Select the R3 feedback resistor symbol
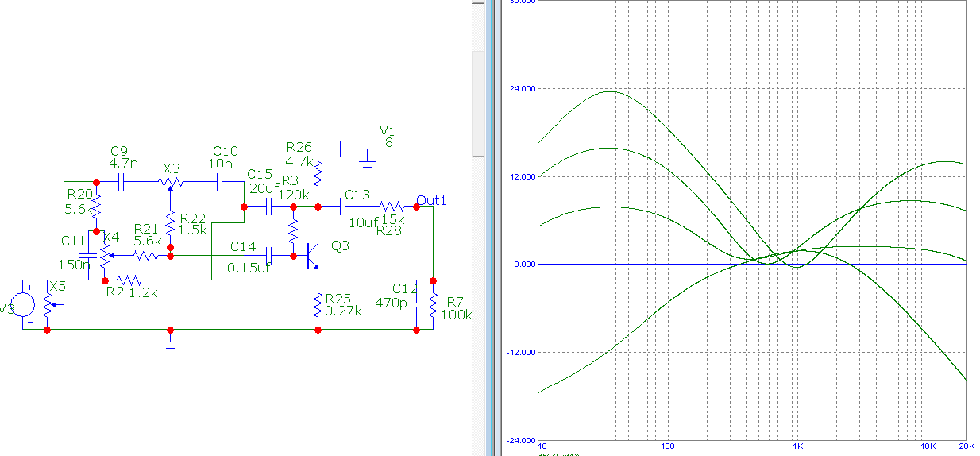Viewport: 980px width, 456px height. tap(293, 231)
